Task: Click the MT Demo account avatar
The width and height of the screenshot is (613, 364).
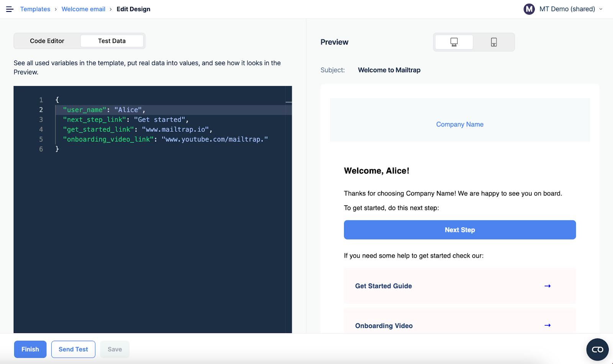Action: point(529,9)
